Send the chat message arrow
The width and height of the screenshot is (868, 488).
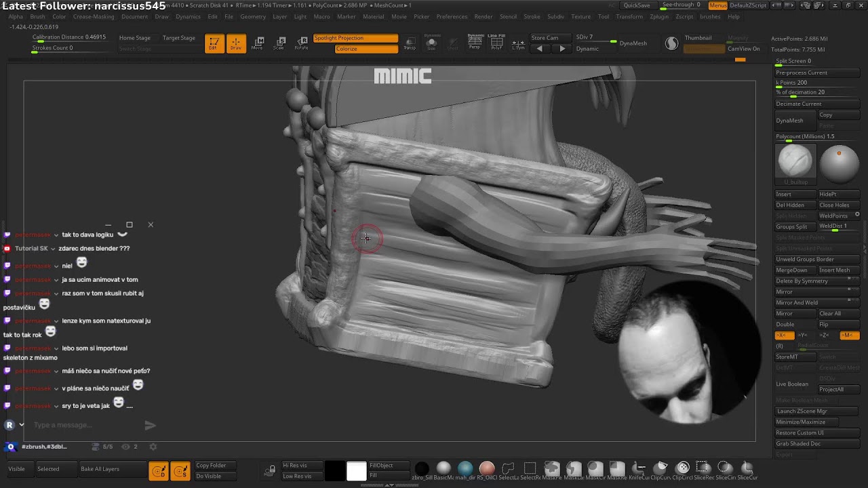click(x=150, y=425)
